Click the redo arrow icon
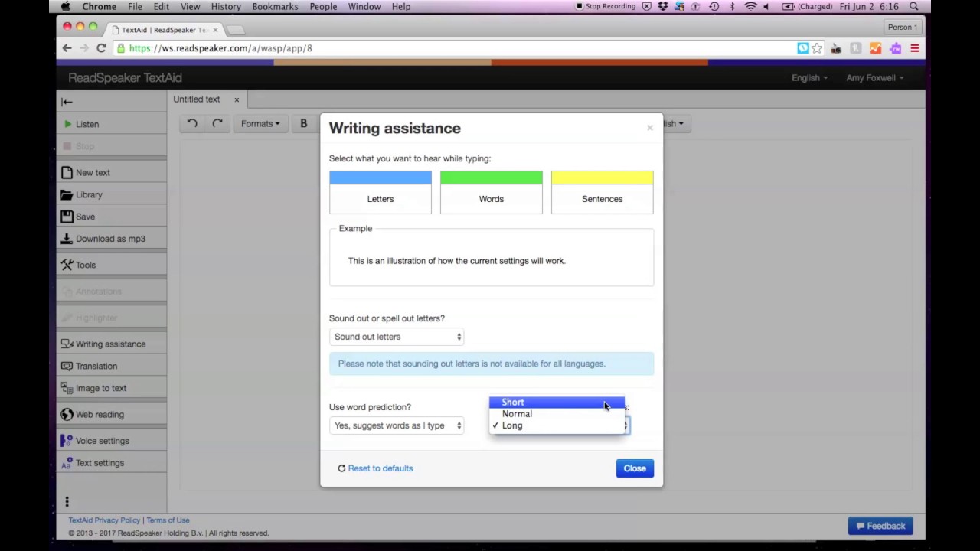980x551 pixels. pyautogui.click(x=217, y=123)
